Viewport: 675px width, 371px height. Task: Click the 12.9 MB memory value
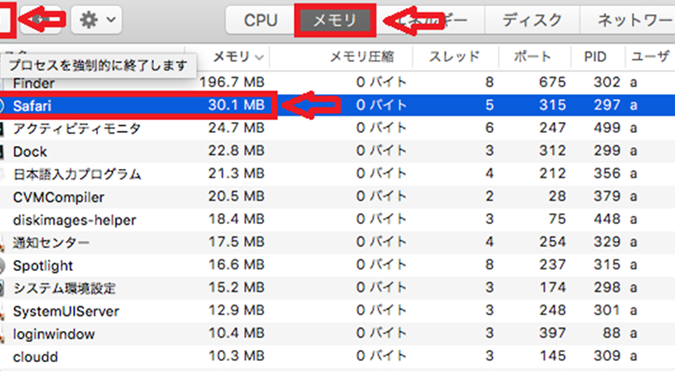[x=236, y=310]
